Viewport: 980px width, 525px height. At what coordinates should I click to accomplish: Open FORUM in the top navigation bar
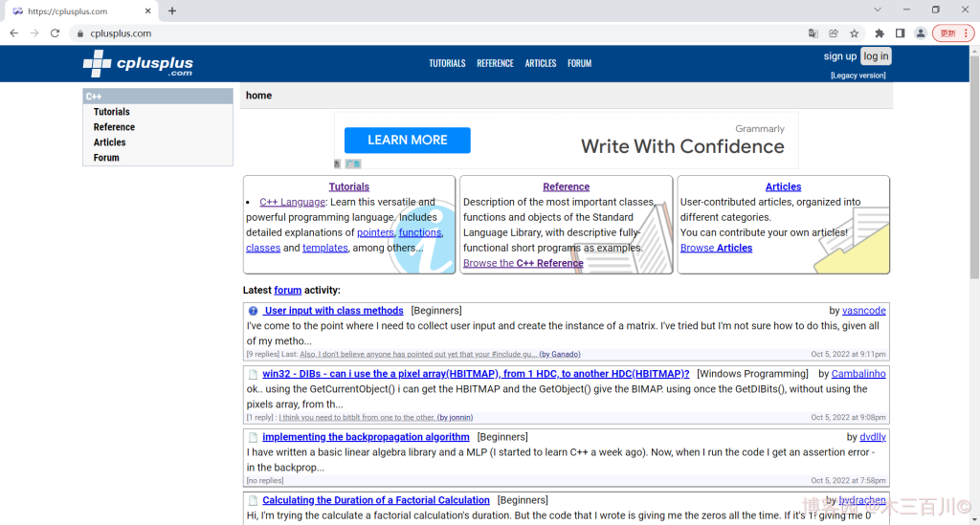(x=579, y=63)
